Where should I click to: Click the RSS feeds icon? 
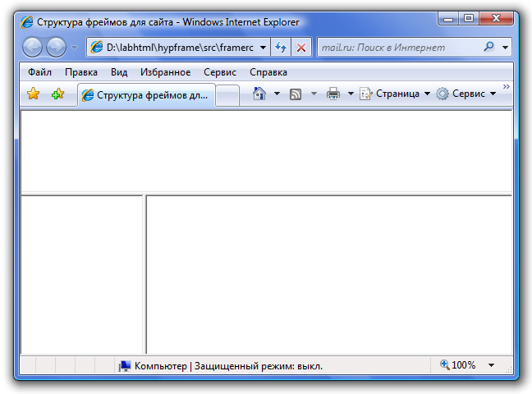pyautogui.click(x=296, y=94)
